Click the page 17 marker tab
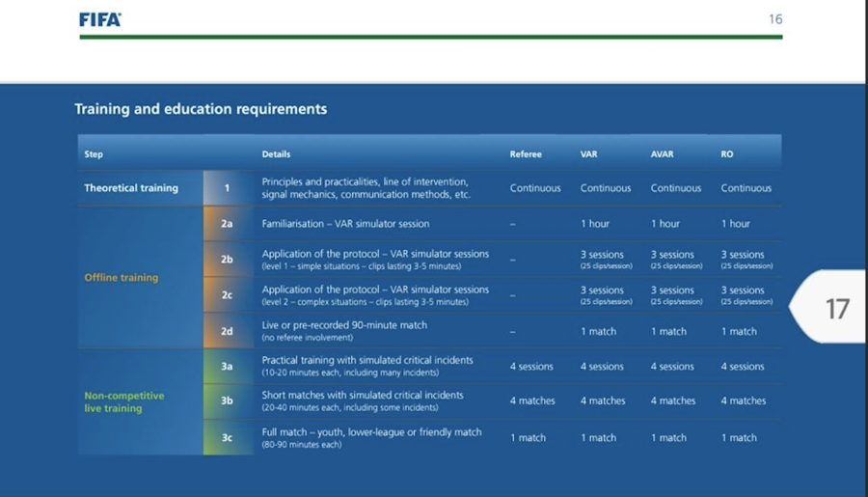 (x=828, y=306)
